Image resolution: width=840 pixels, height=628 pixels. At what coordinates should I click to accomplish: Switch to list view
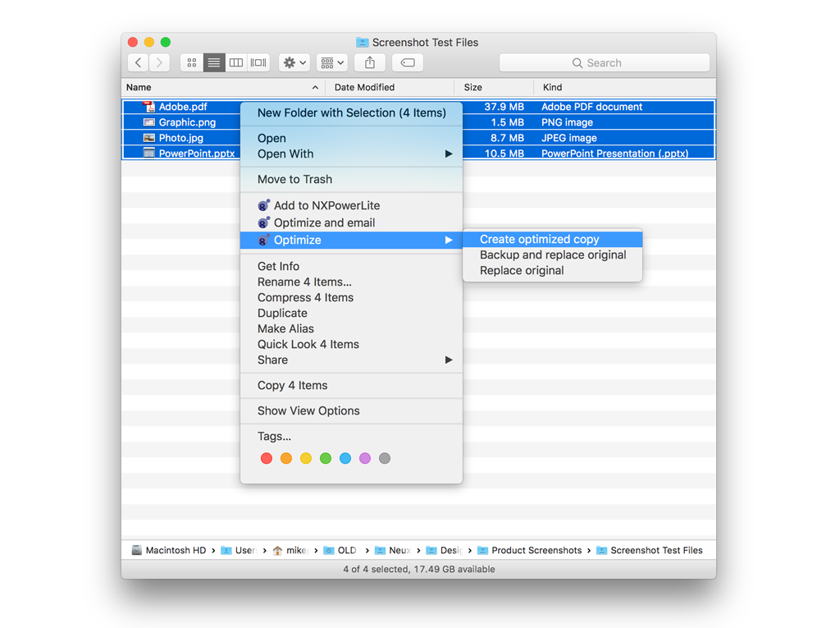click(x=214, y=62)
